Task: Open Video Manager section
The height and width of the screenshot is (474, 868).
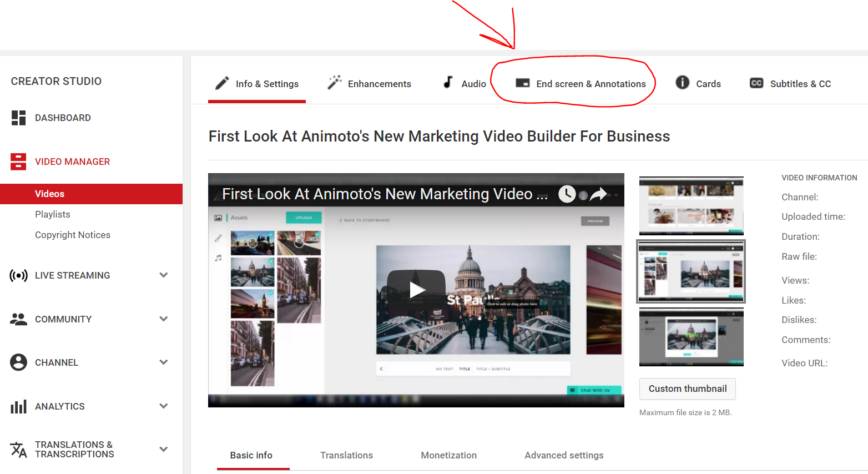Action: tap(72, 162)
